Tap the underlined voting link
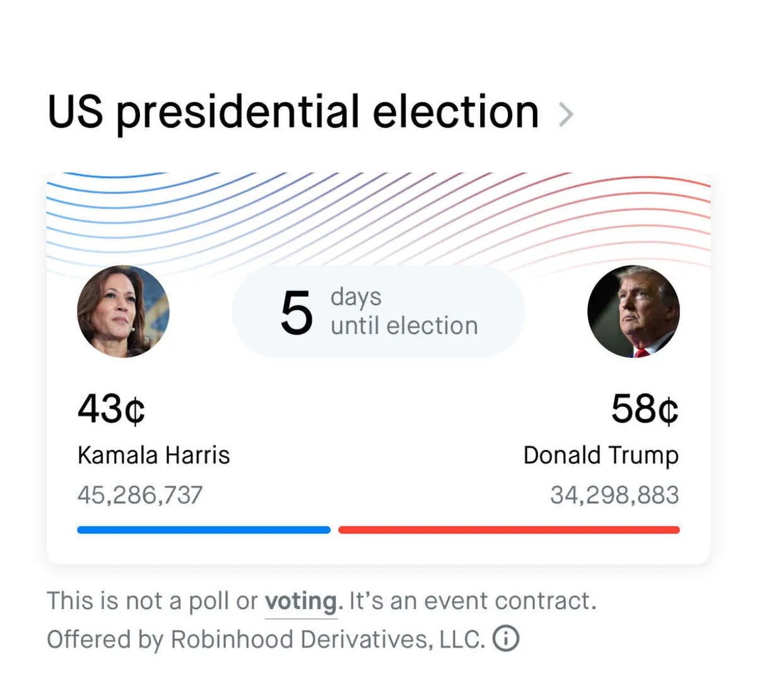Image resolution: width=757 pixels, height=700 pixels. [x=301, y=602]
